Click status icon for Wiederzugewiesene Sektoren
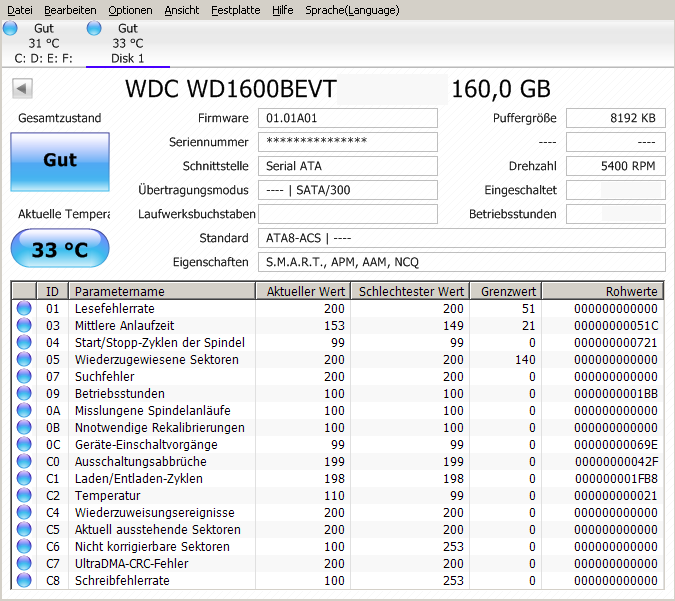 [24, 359]
